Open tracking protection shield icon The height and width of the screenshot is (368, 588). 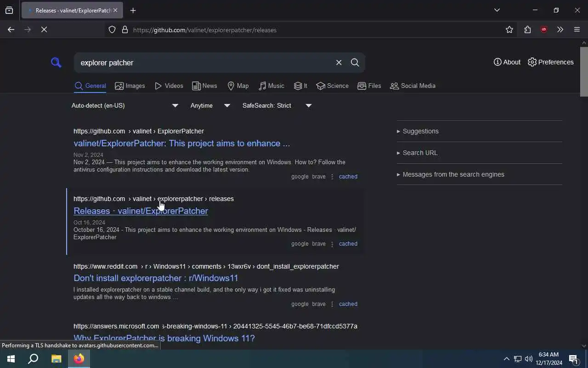112,30
